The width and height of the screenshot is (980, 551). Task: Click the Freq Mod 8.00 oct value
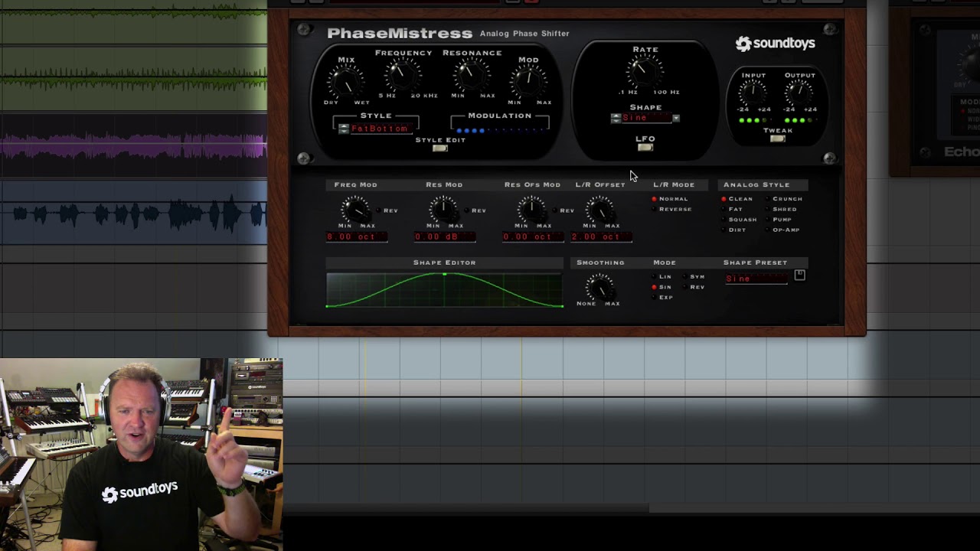(x=357, y=237)
